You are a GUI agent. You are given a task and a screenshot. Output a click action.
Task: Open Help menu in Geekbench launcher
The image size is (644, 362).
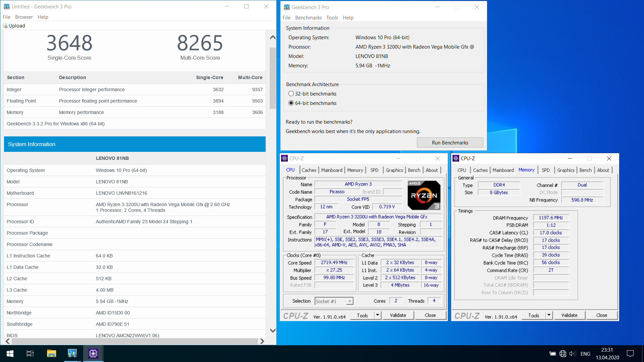point(348,18)
